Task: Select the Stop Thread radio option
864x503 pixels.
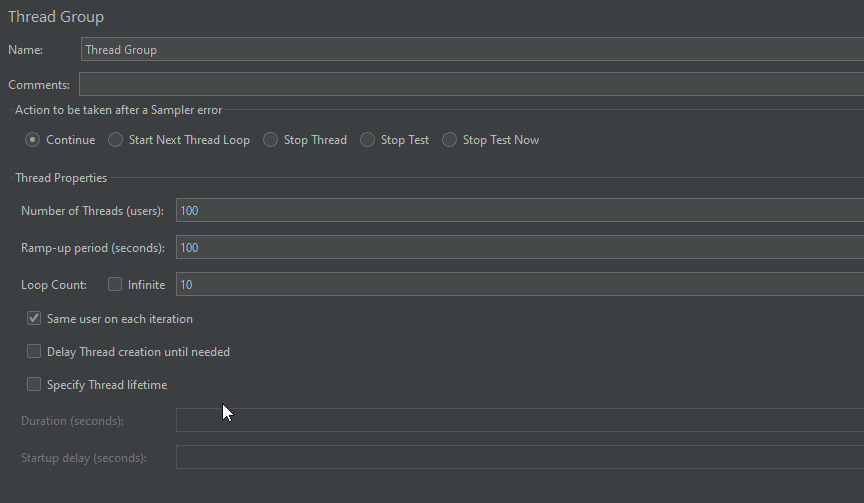Action: coord(270,140)
